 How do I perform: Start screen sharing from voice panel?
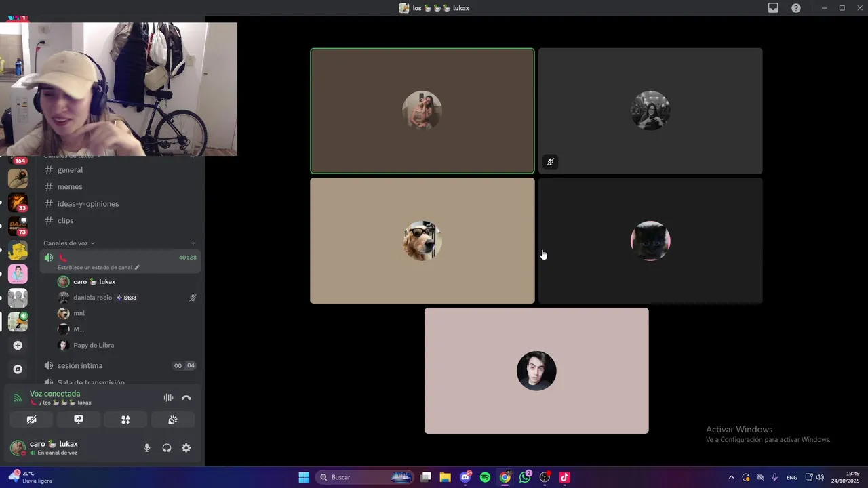[x=79, y=420]
